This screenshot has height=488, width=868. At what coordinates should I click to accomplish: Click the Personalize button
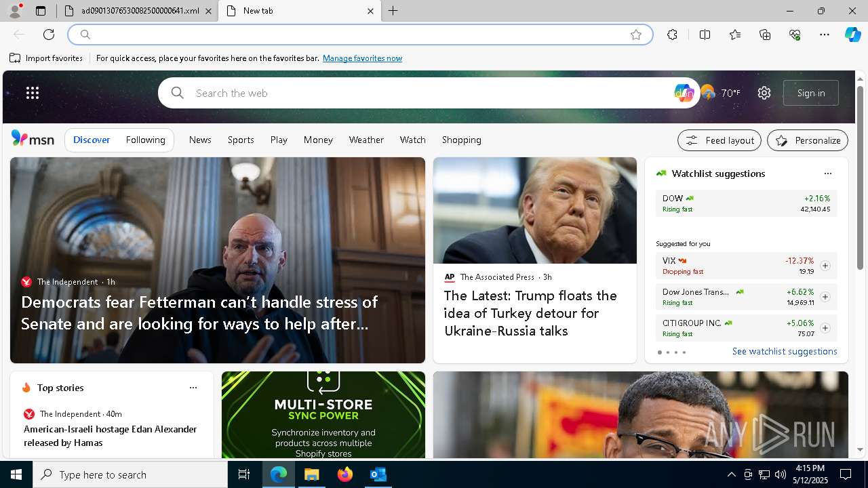(808, 140)
